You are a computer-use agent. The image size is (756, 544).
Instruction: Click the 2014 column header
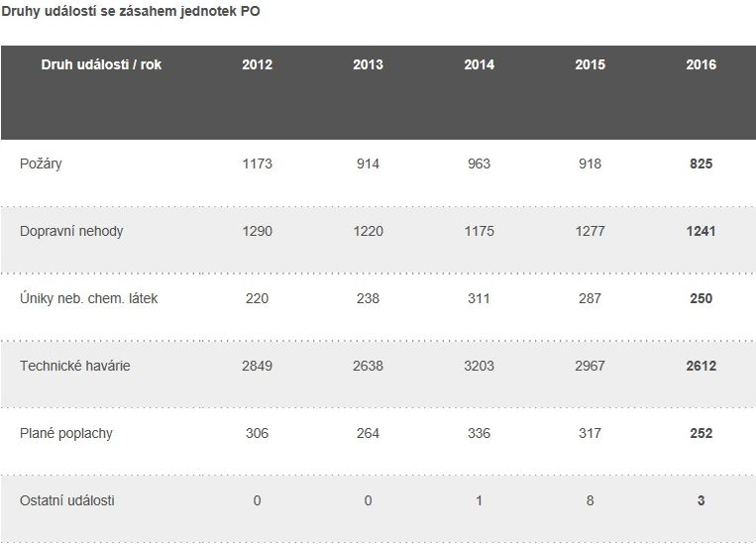tap(479, 64)
